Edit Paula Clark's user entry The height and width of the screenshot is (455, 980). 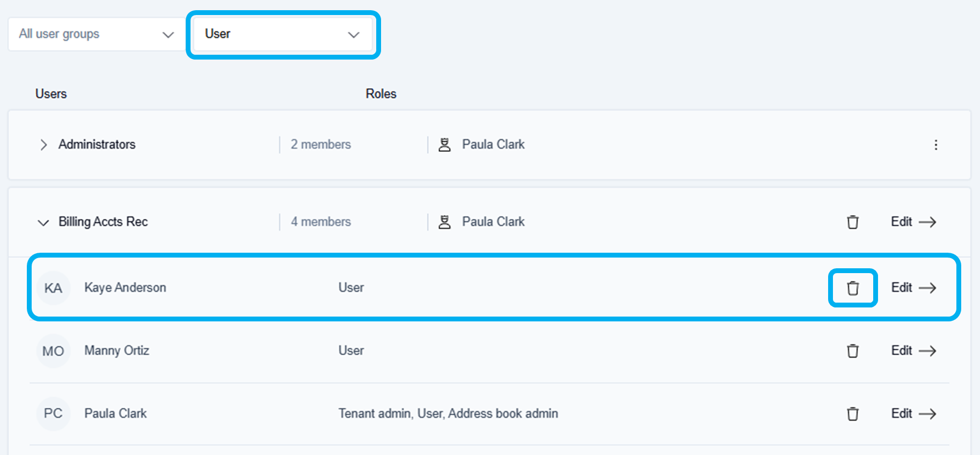pyautogui.click(x=913, y=414)
